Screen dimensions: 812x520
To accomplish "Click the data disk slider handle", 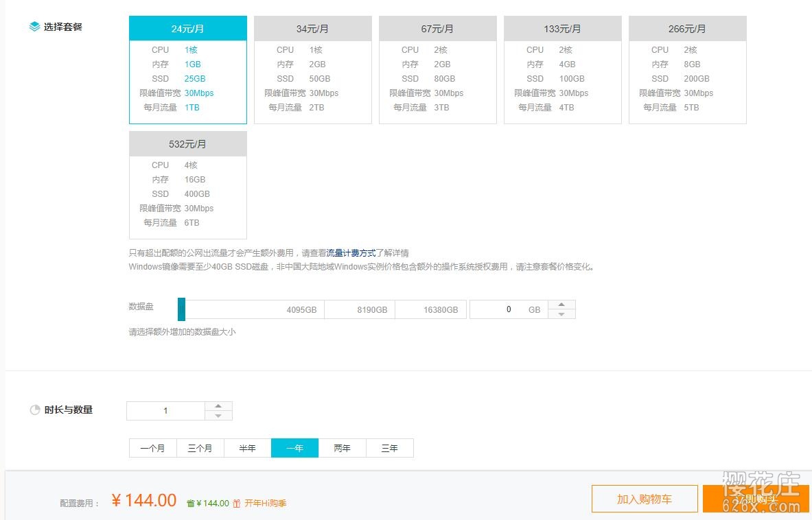I will click(x=181, y=309).
